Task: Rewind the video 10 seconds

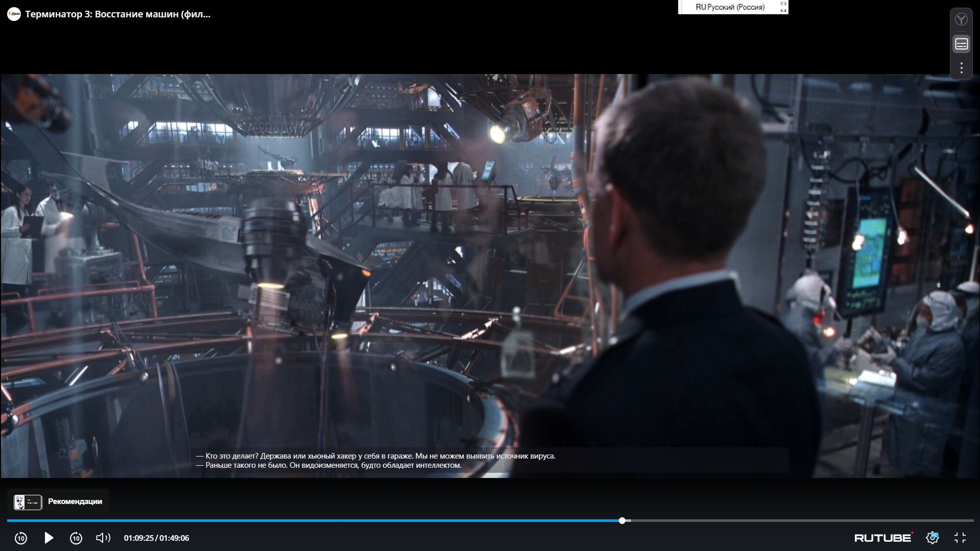Action: [21, 538]
